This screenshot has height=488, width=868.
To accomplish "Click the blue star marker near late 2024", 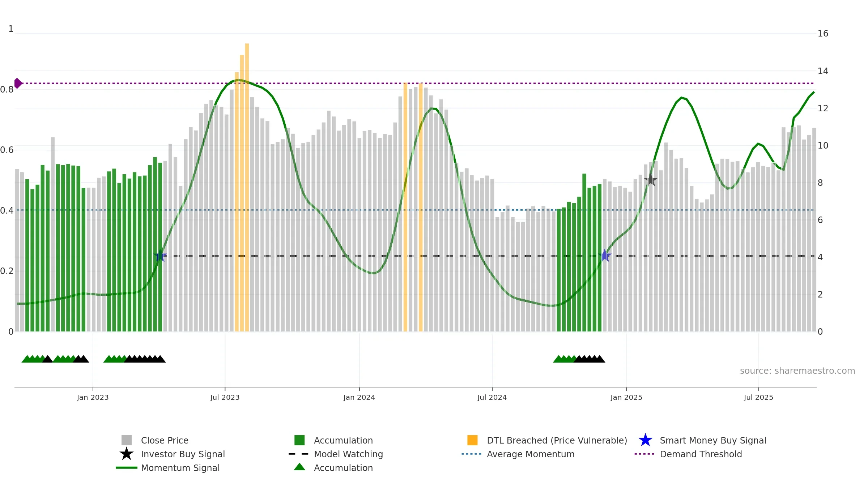I will click(x=605, y=256).
